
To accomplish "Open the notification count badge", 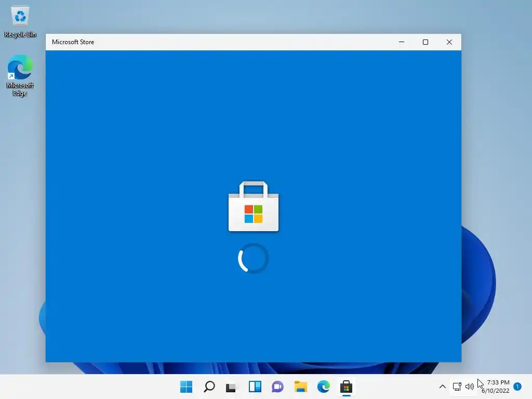I will [517, 387].
